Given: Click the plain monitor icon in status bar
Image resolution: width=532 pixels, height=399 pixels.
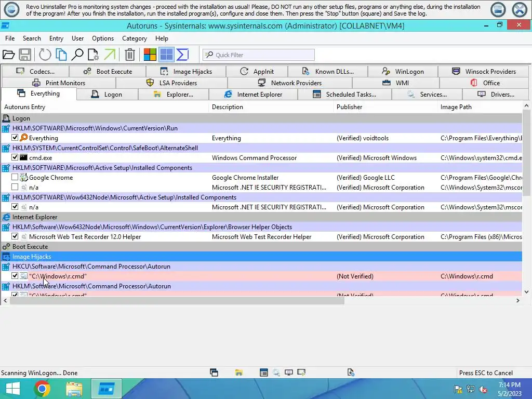Looking at the screenshot, I should click(289, 373).
